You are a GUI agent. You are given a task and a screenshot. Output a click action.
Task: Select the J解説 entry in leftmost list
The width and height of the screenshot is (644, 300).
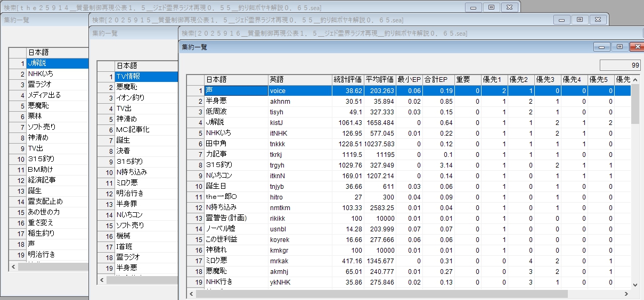pos(56,63)
